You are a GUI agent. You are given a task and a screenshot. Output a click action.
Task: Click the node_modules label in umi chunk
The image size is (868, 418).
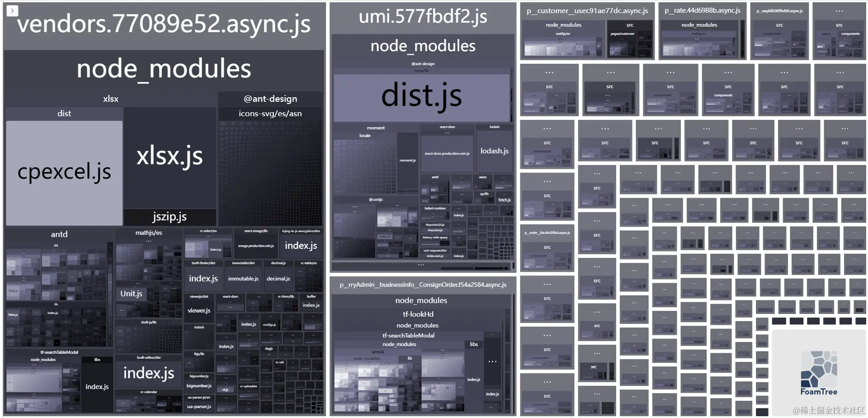[x=423, y=46]
